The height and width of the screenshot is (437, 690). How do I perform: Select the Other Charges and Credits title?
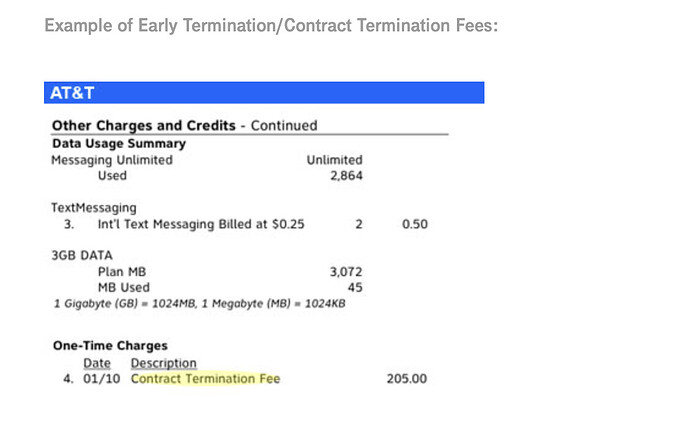tap(184, 125)
